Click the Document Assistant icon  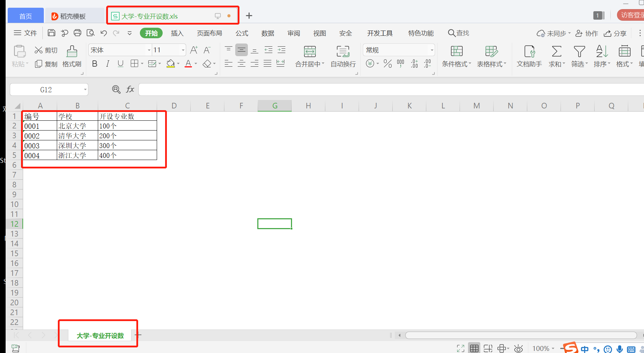tap(529, 52)
